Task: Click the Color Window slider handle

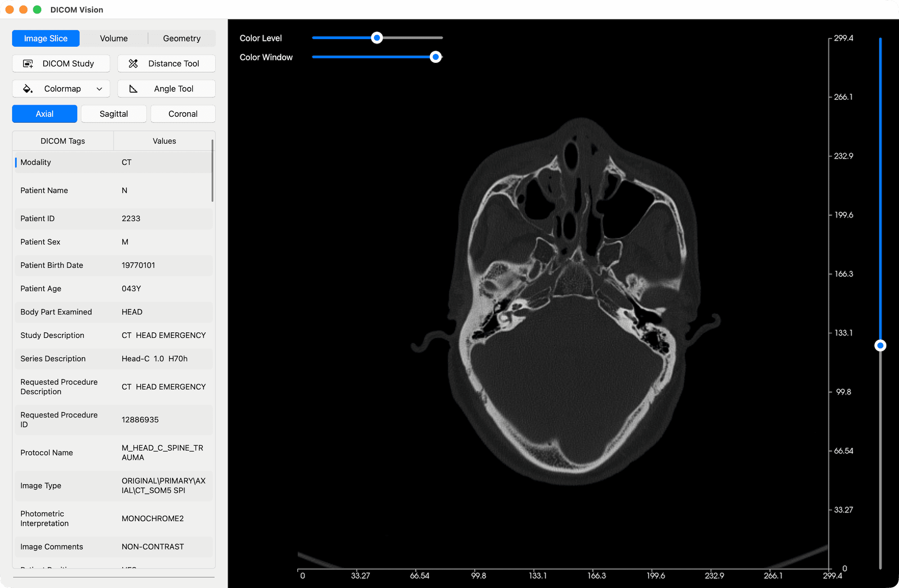Action: (x=435, y=57)
